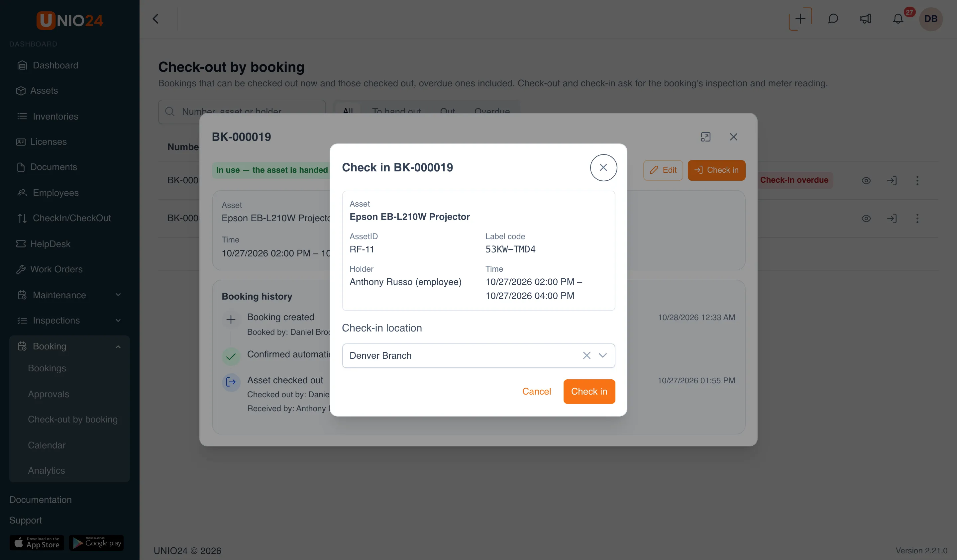Open the DB user avatar menu

930,19
